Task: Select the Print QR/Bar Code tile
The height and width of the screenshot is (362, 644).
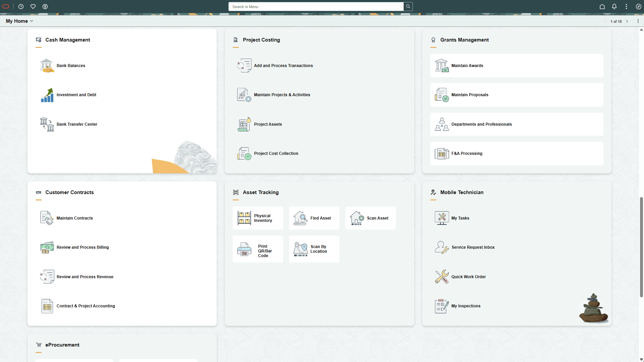Action: tap(258, 249)
